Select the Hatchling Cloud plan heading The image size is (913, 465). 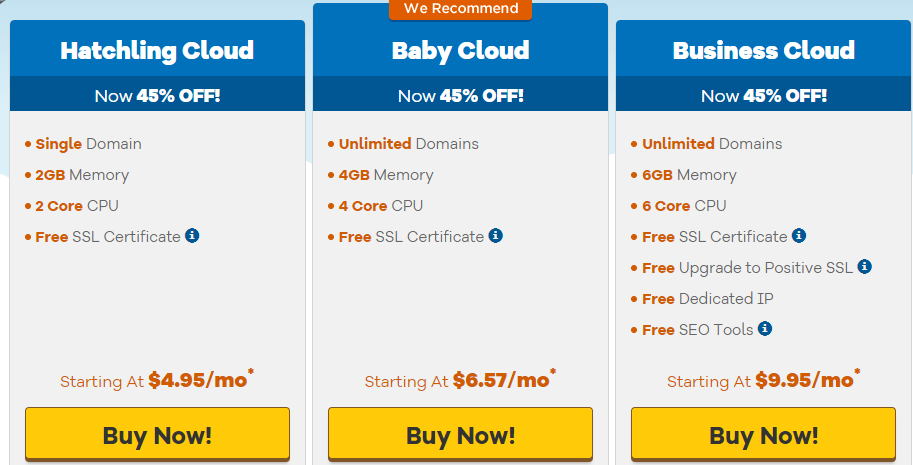157,51
